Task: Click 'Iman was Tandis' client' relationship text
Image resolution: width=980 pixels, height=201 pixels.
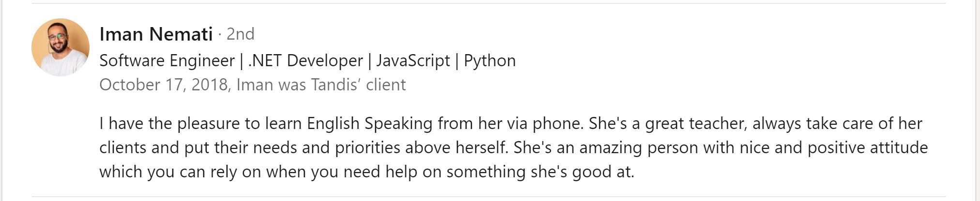Action: tap(321, 85)
